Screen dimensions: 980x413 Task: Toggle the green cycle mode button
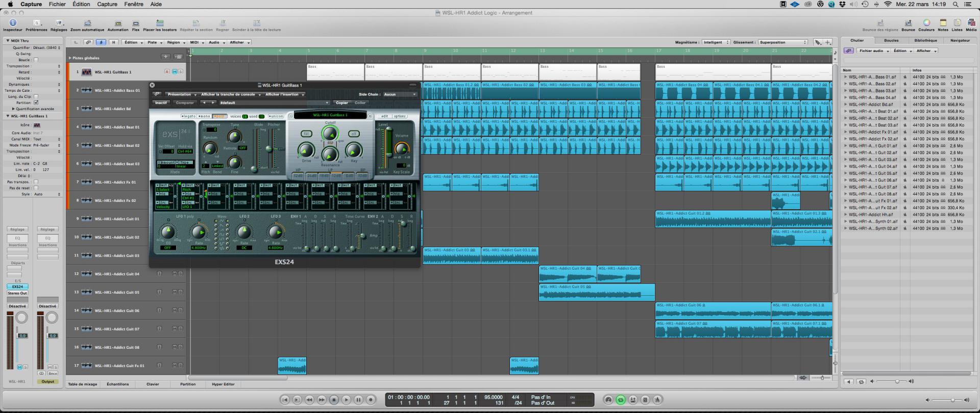621,400
